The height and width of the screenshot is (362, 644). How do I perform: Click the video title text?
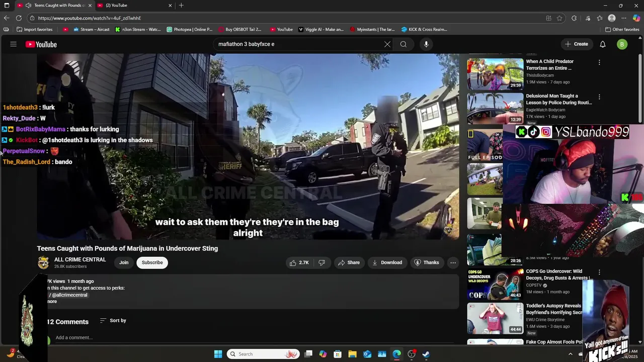coord(127,248)
